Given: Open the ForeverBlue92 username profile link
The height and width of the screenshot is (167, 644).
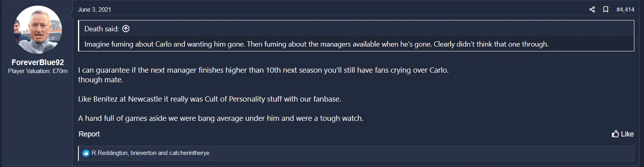Looking at the screenshot, I should click(x=38, y=62).
